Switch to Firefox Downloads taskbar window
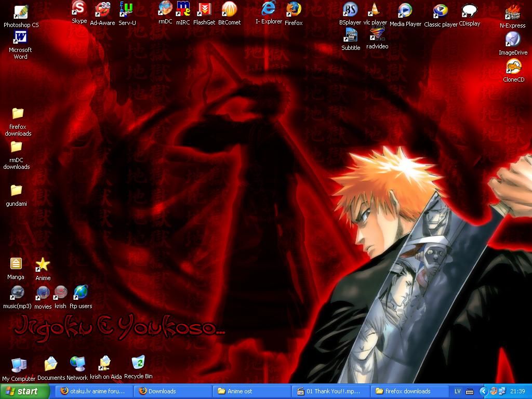Screen dimensions: 532x399 coord(171,391)
